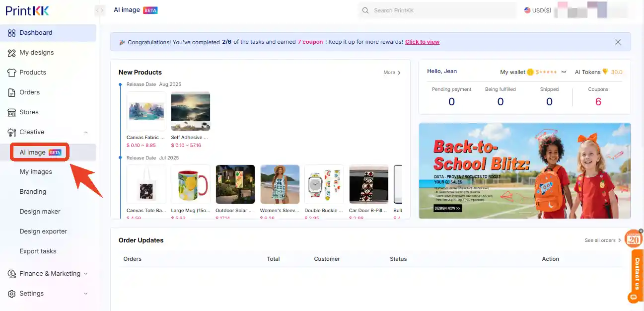The image size is (644, 311).
Task: Click the US flag currency icon
Action: click(527, 10)
